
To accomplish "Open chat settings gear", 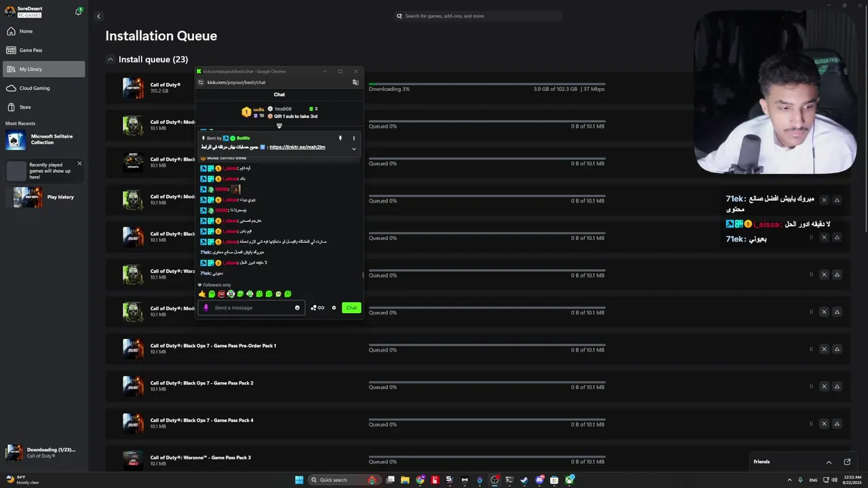I will click(x=334, y=308).
